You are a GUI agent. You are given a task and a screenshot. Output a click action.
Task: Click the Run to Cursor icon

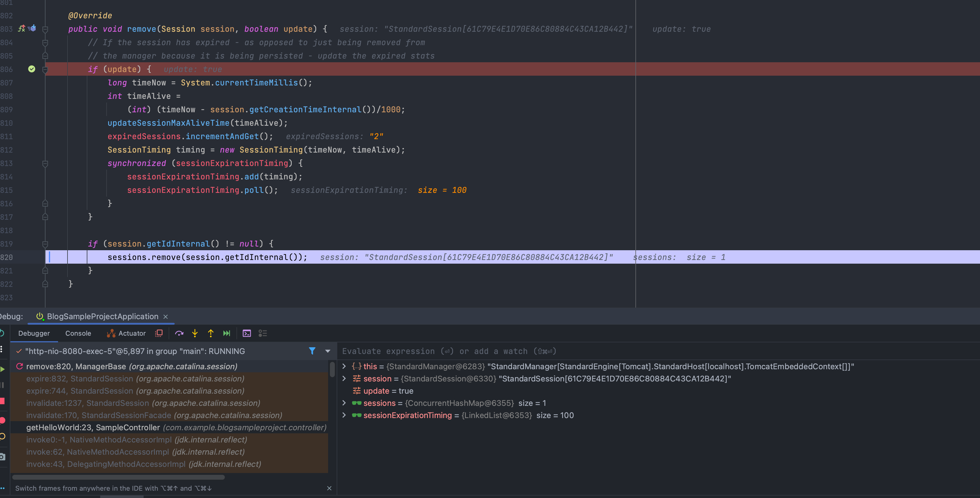pyautogui.click(x=227, y=334)
